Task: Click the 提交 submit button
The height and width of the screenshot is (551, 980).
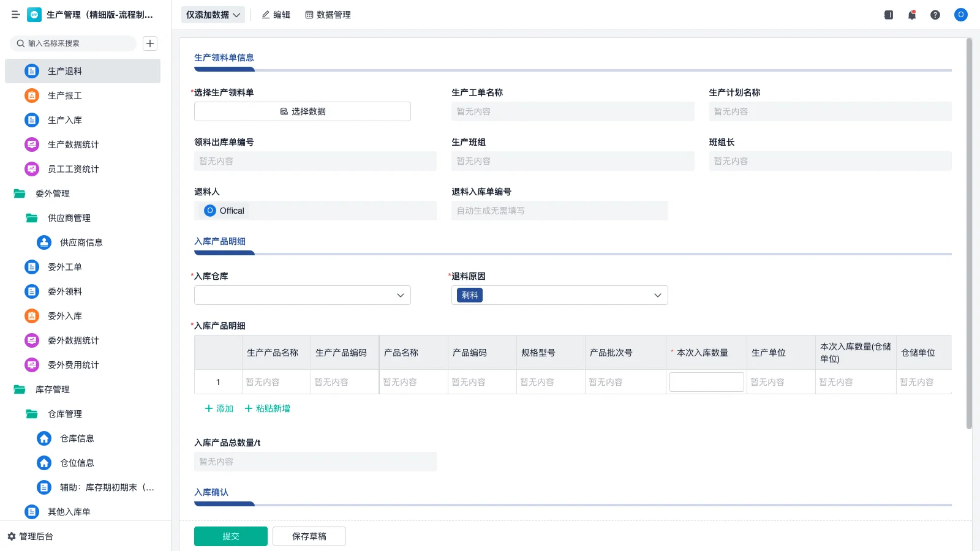Action: [230, 536]
